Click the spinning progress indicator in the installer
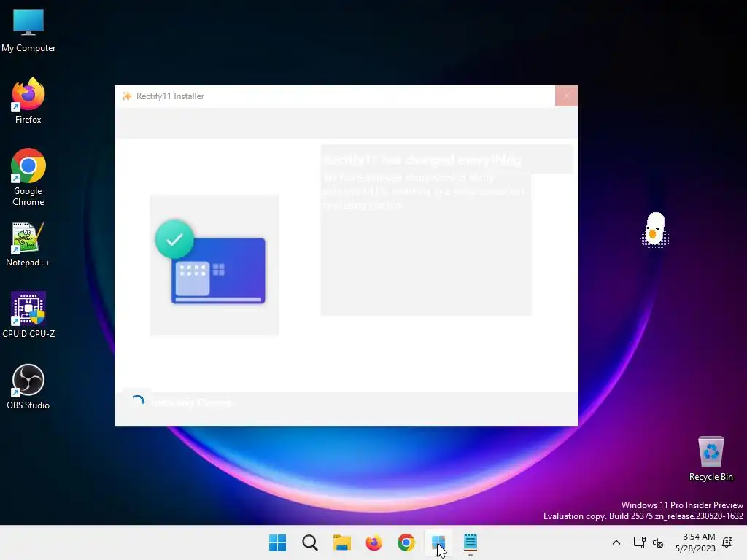747x560 pixels. click(x=138, y=402)
